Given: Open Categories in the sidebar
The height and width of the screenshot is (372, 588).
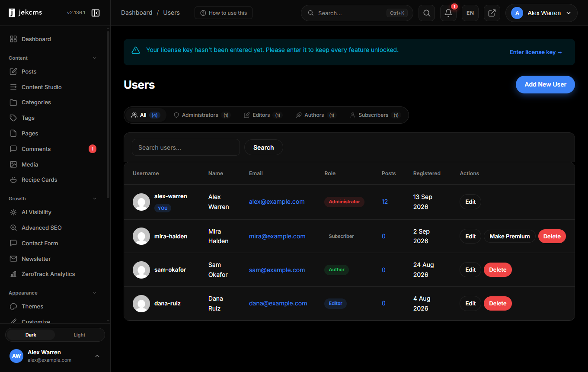Looking at the screenshot, I should [55, 103].
